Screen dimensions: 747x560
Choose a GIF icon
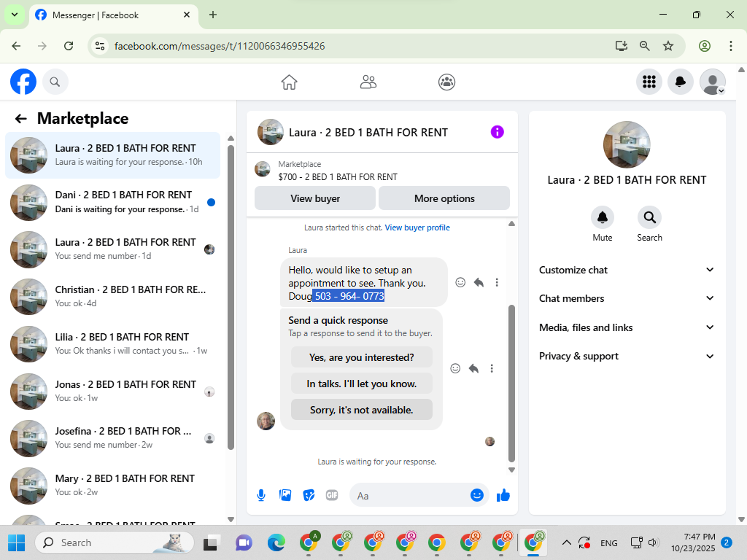pyautogui.click(x=332, y=495)
